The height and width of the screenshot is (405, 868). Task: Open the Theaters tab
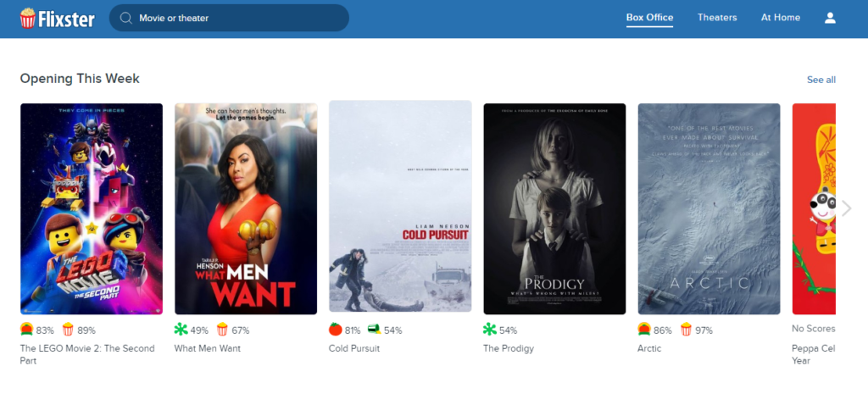point(717,18)
